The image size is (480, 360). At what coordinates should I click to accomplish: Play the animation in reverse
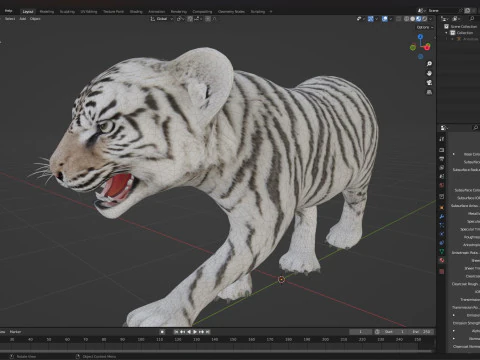click(189, 332)
